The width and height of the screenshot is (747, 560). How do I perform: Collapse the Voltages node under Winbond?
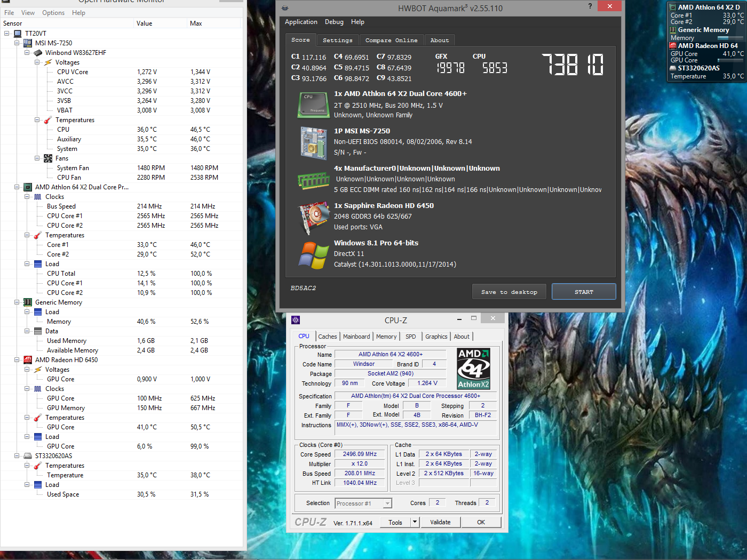[x=37, y=62]
